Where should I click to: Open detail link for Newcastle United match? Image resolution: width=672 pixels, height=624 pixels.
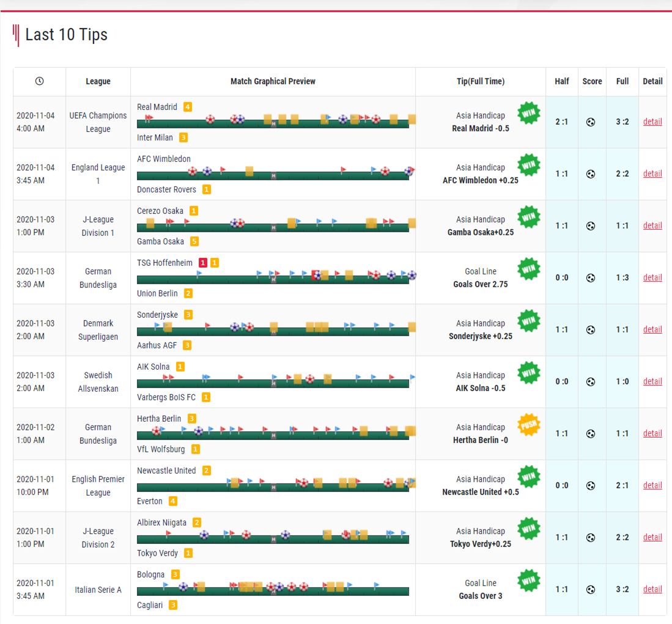pyautogui.click(x=652, y=485)
